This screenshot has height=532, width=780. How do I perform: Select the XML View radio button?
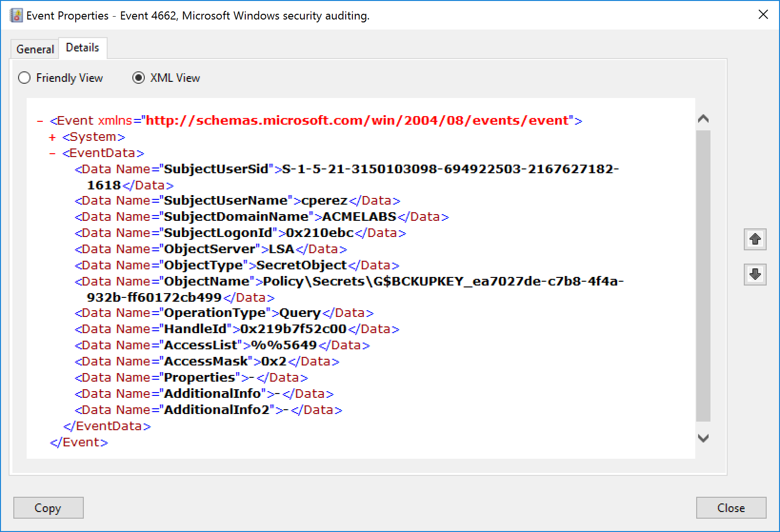pos(138,78)
